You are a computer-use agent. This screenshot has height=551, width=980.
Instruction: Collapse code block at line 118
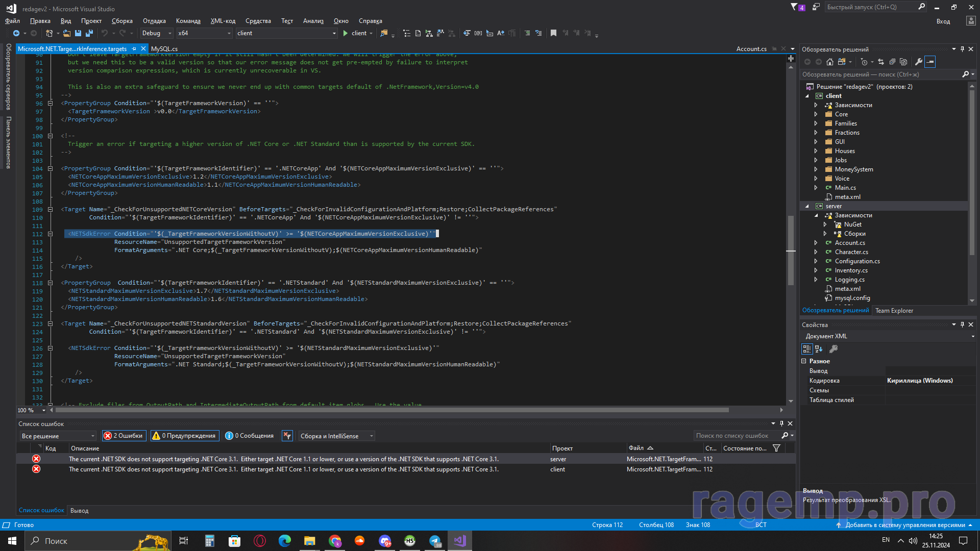(x=50, y=283)
